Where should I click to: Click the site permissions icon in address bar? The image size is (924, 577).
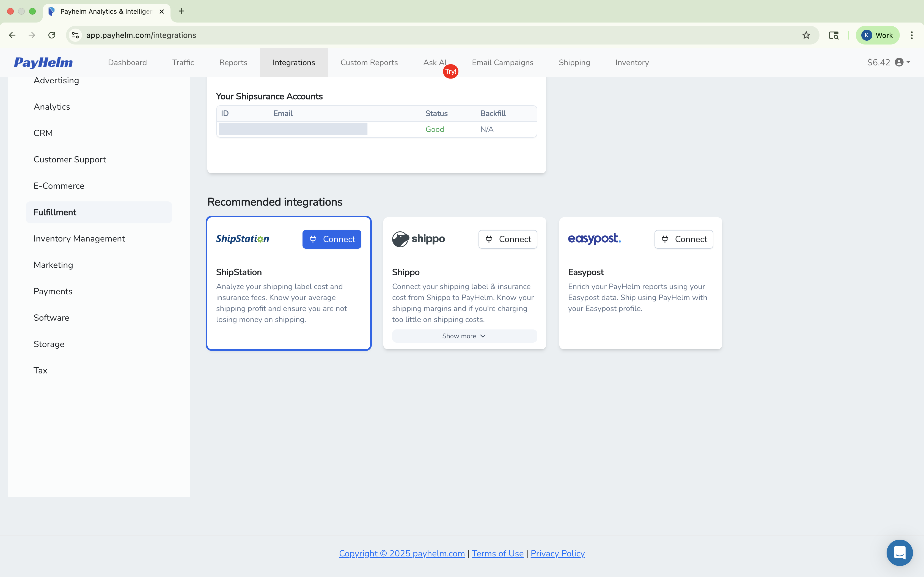pyautogui.click(x=75, y=35)
